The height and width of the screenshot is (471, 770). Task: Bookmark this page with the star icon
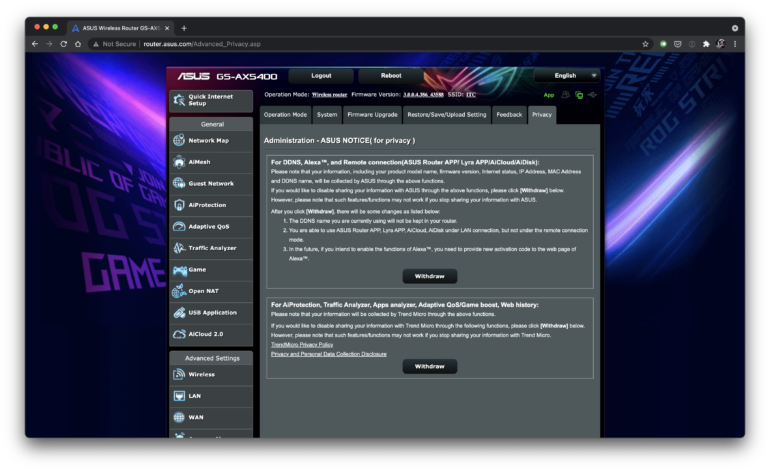[645, 44]
